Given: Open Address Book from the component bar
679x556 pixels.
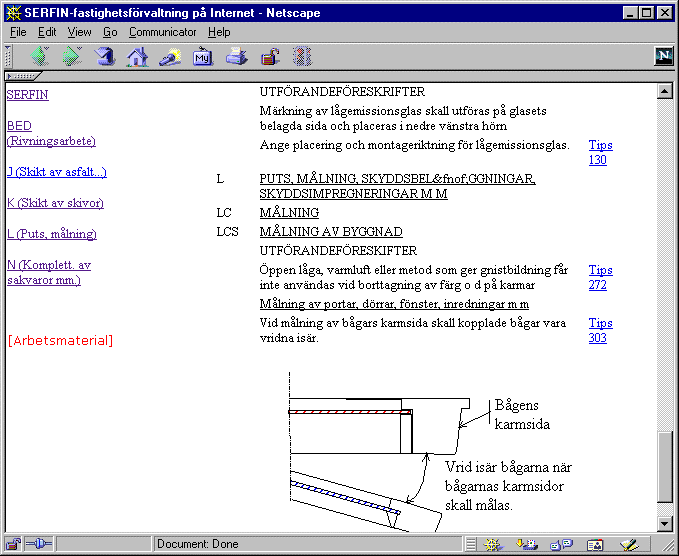Looking at the screenshot, I should (595, 544).
